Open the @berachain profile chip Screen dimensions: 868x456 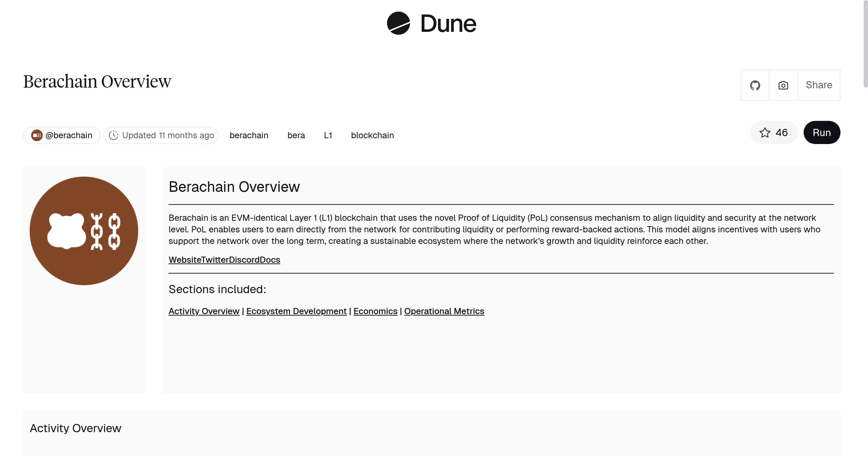(x=69, y=135)
